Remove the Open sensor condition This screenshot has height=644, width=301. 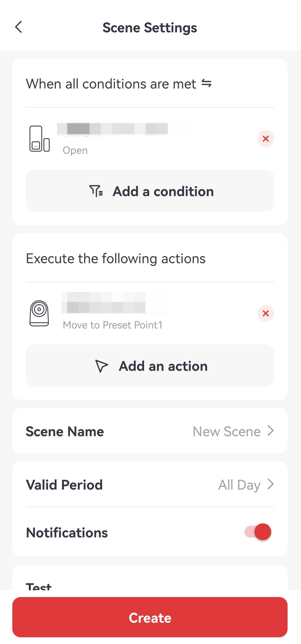point(265,139)
